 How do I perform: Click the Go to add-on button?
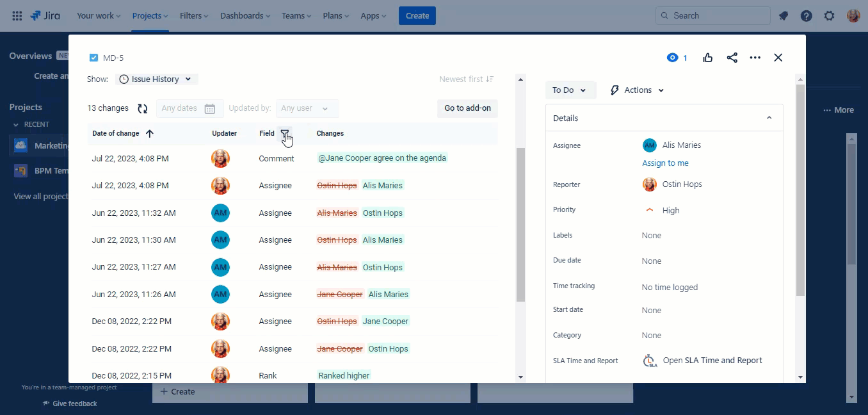click(467, 108)
